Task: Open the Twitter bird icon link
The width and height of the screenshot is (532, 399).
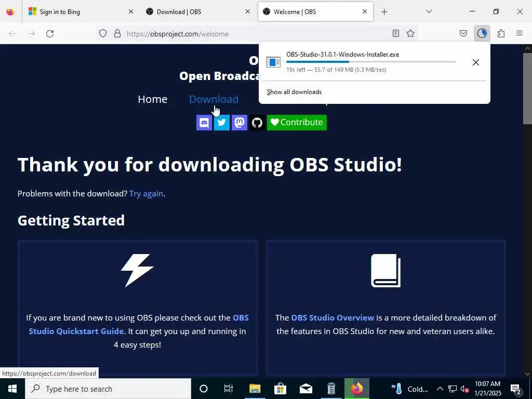Action: click(221, 123)
